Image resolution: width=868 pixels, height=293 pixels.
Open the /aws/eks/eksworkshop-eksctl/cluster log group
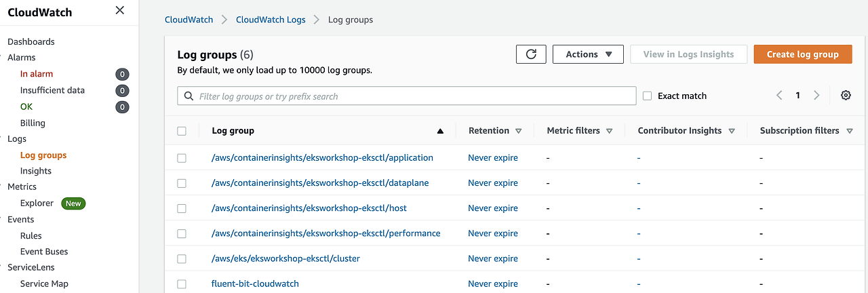pos(285,258)
